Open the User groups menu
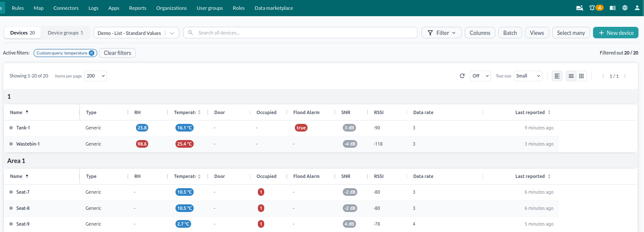Screen dimensions: 644x232 click(210, 8)
